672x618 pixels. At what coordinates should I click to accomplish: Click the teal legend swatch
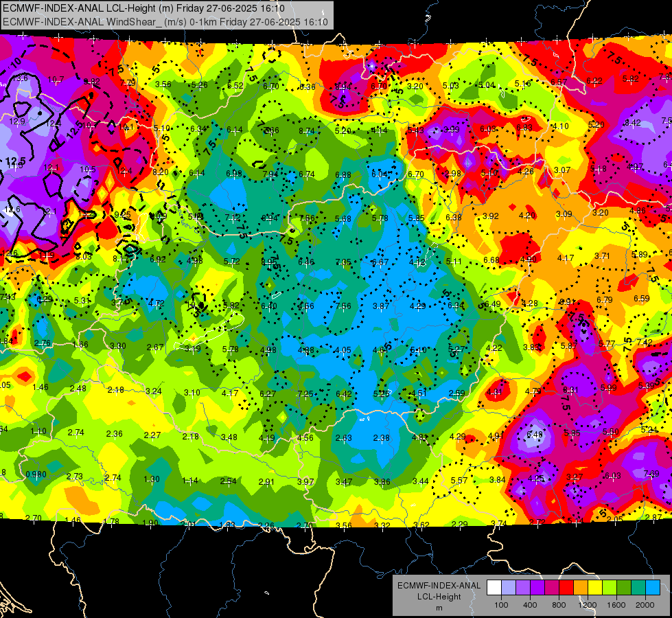tap(638, 588)
